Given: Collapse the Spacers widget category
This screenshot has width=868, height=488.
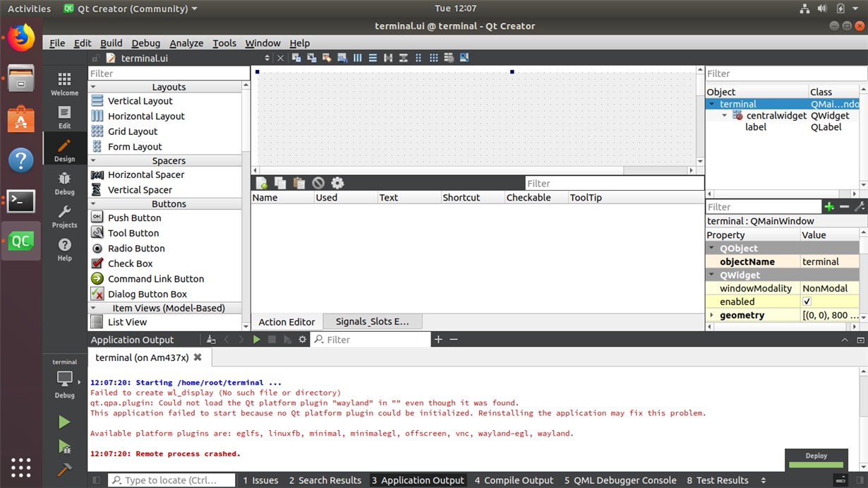Looking at the screenshot, I should click(94, 161).
